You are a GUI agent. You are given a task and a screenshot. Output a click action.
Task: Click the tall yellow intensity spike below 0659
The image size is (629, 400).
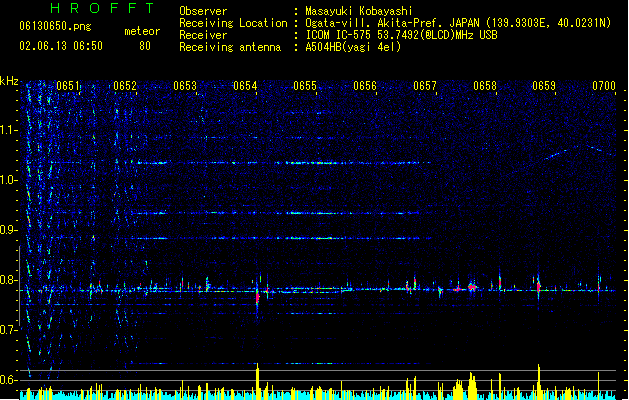click(539, 382)
